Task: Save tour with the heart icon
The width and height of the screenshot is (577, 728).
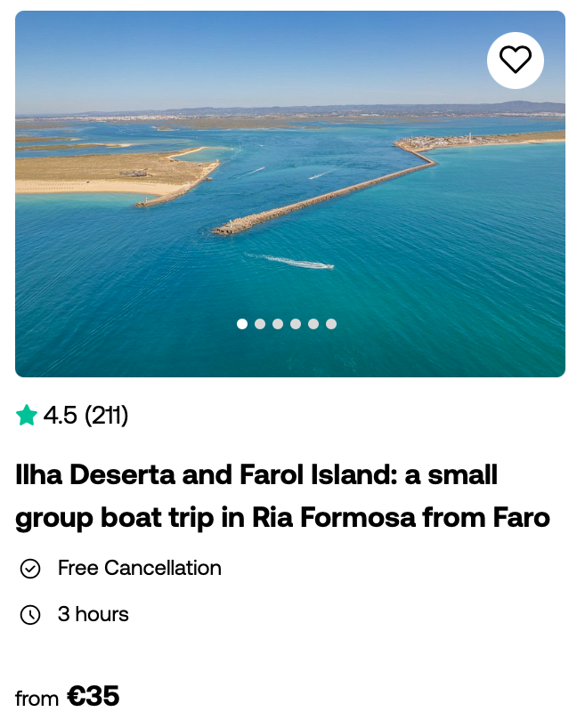Action: click(516, 61)
